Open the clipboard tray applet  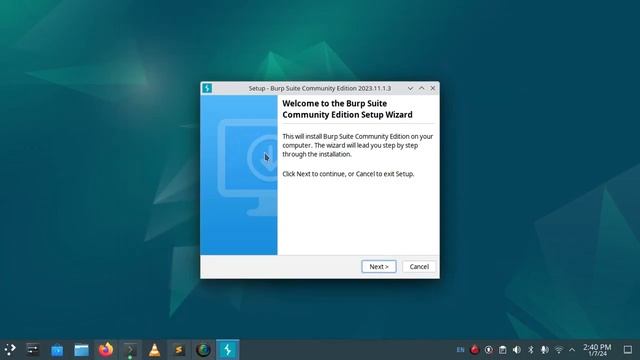[x=502, y=350]
